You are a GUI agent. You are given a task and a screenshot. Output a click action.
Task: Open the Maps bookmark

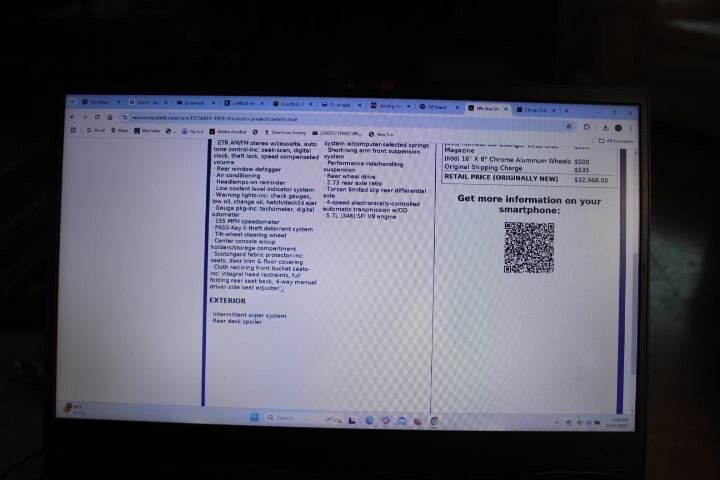(x=121, y=130)
